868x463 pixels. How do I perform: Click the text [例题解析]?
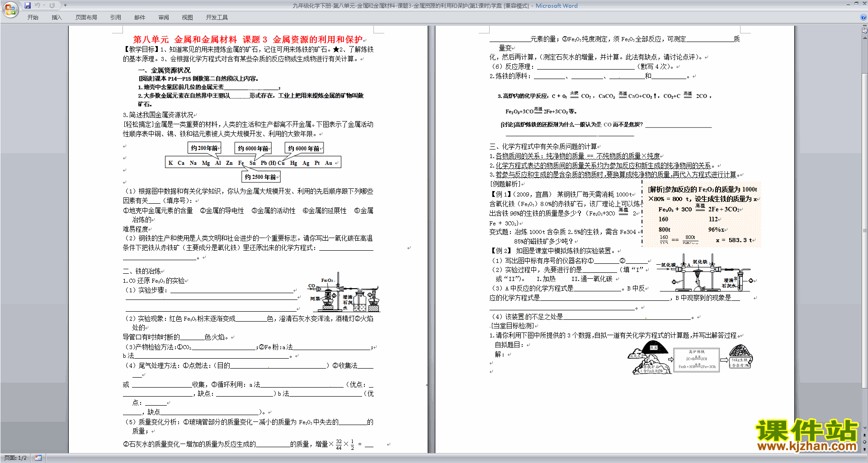coord(505,184)
